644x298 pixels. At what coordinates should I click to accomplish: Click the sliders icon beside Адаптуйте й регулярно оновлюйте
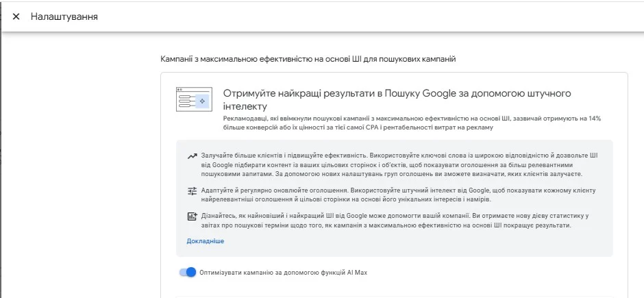tap(192, 191)
